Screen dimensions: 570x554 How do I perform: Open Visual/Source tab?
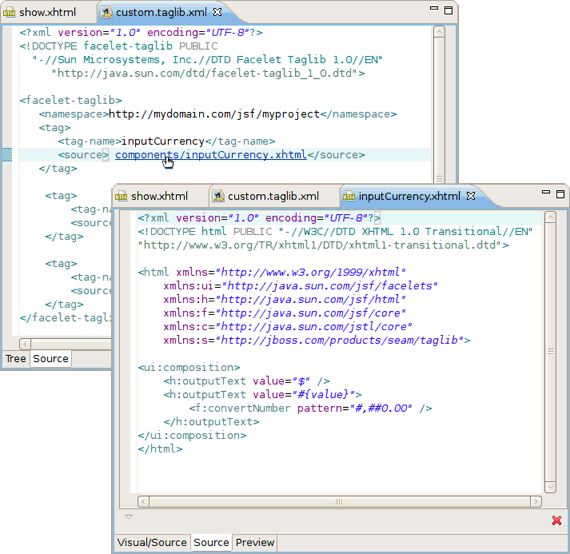152,543
